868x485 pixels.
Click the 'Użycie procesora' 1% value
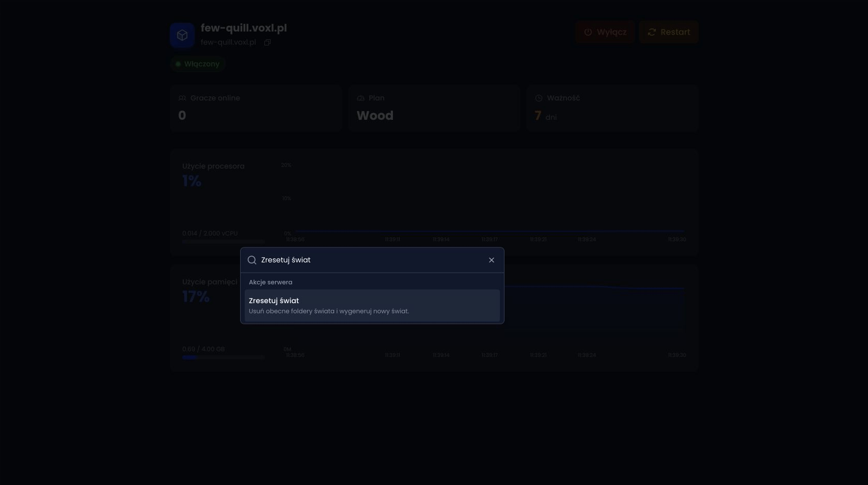[x=192, y=181]
